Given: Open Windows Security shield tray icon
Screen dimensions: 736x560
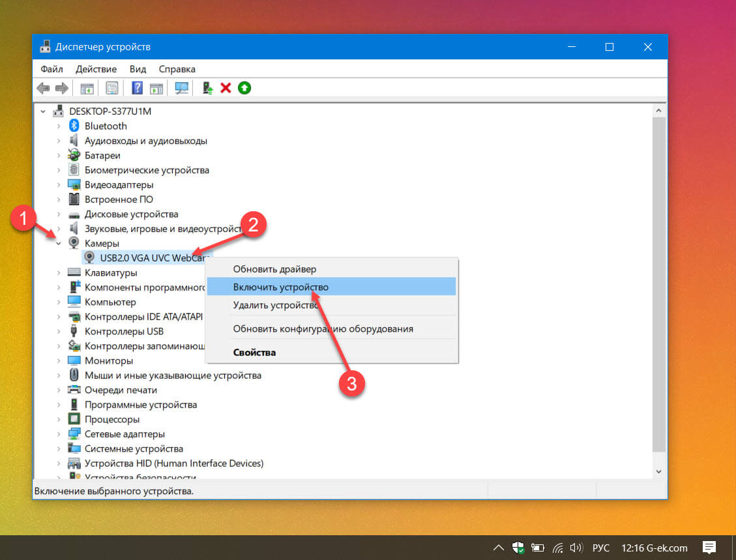Looking at the screenshot, I should (x=518, y=548).
